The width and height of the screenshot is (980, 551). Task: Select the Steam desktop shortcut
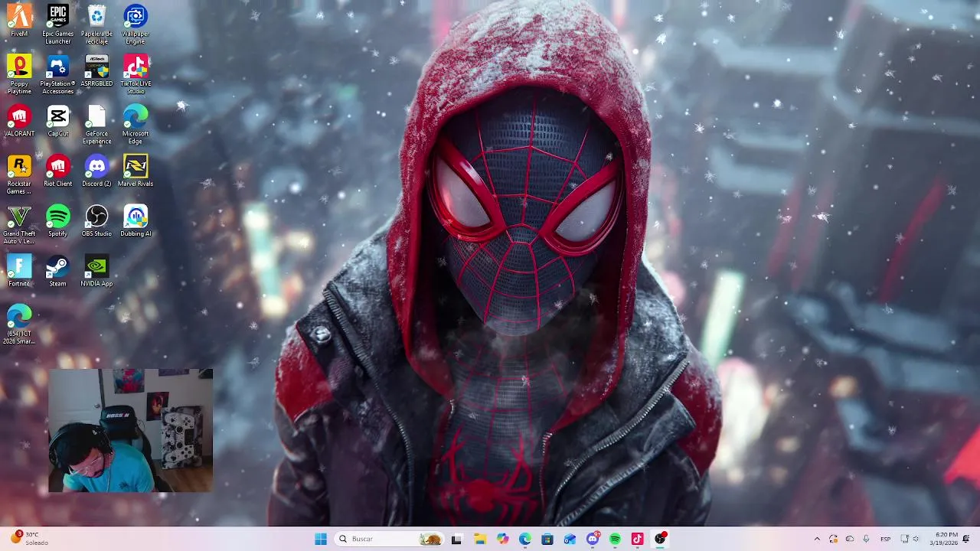pyautogui.click(x=57, y=270)
